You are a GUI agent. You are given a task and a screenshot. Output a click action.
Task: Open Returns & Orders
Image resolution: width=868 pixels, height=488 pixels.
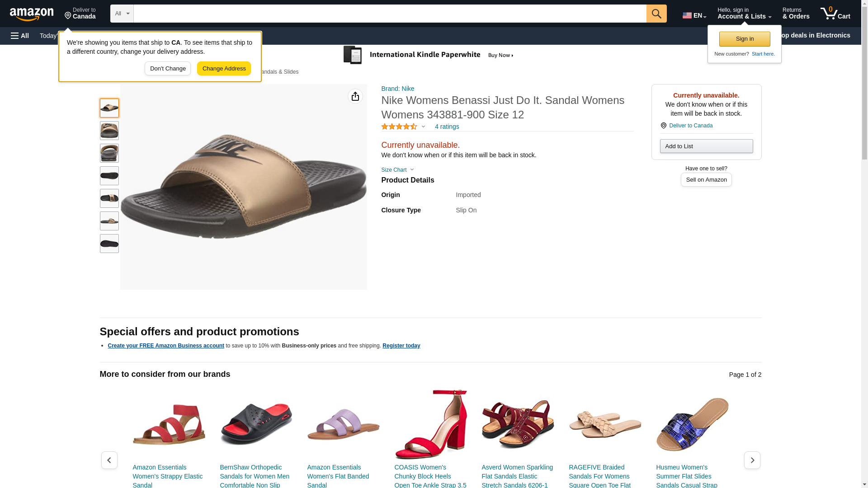point(796,14)
